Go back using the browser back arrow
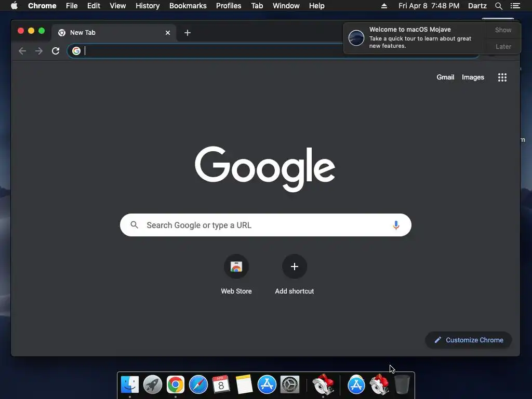The image size is (532, 399). (22, 51)
